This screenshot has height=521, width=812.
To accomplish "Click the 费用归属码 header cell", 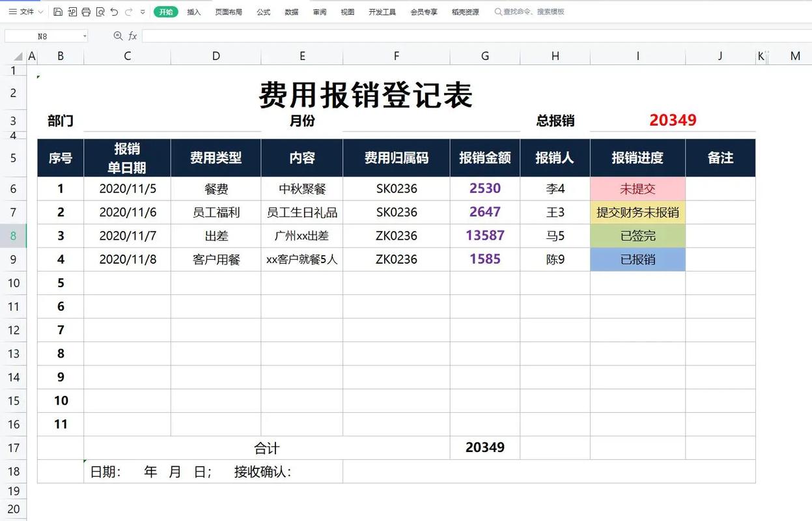I will [397, 158].
